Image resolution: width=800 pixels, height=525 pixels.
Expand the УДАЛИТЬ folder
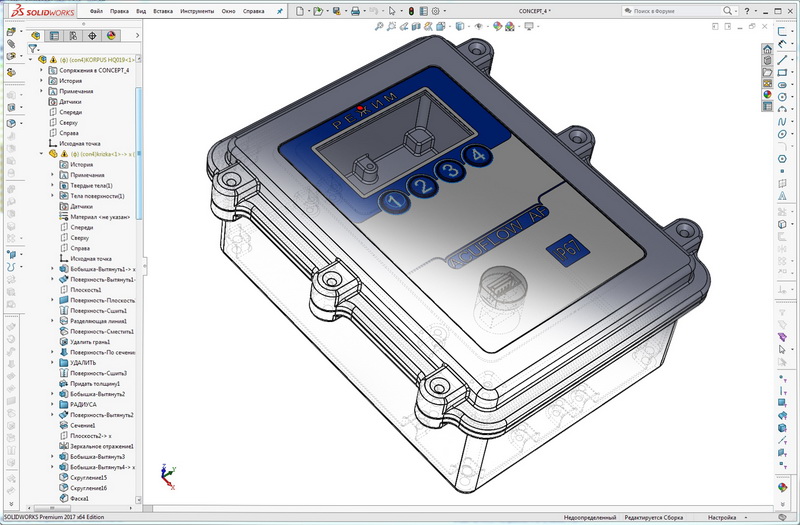click(52, 362)
